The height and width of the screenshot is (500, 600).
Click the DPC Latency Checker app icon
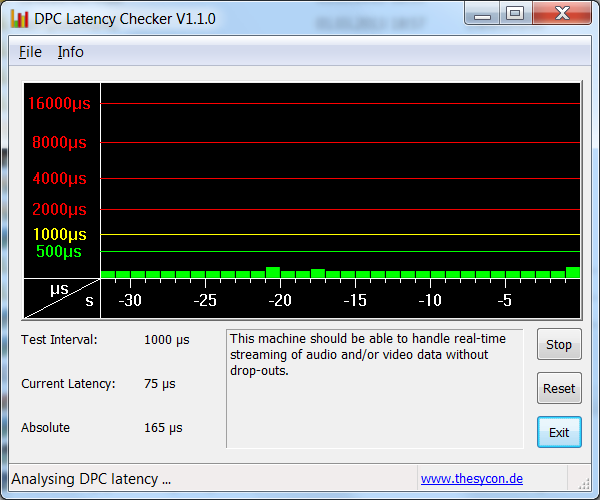tap(19, 19)
